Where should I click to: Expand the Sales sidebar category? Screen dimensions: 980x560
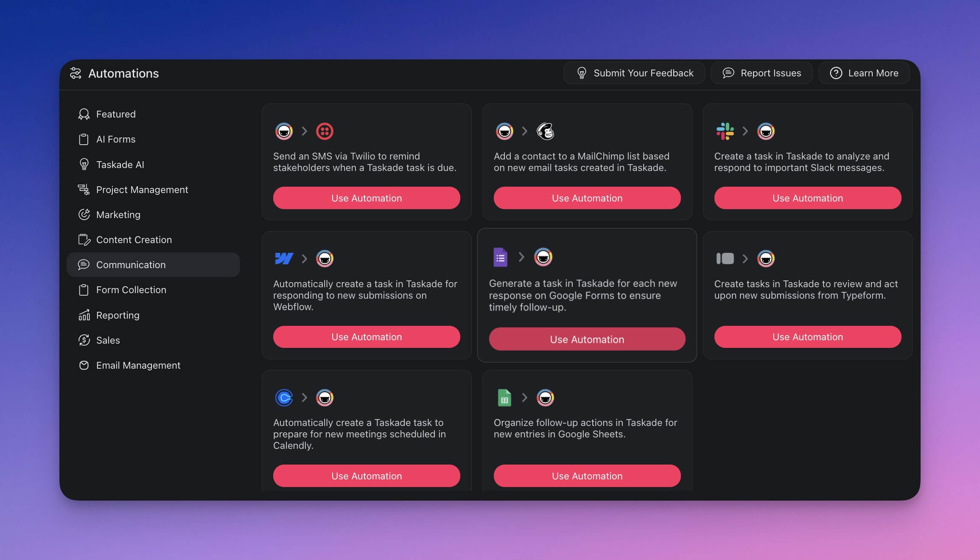pos(108,341)
